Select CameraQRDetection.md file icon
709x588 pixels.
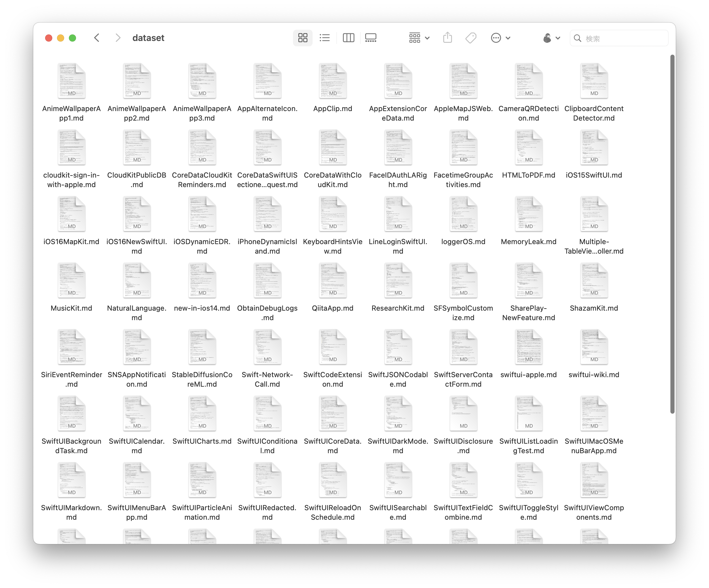click(x=529, y=81)
